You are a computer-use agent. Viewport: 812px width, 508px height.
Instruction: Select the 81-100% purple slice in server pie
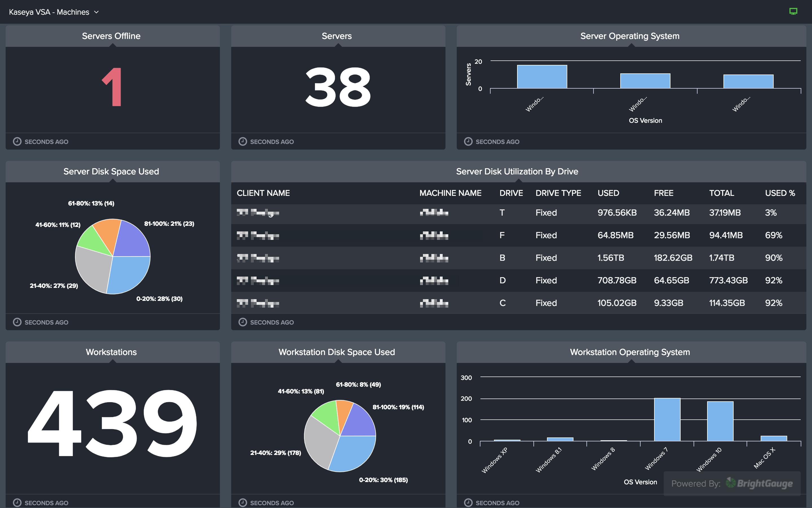click(133, 240)
